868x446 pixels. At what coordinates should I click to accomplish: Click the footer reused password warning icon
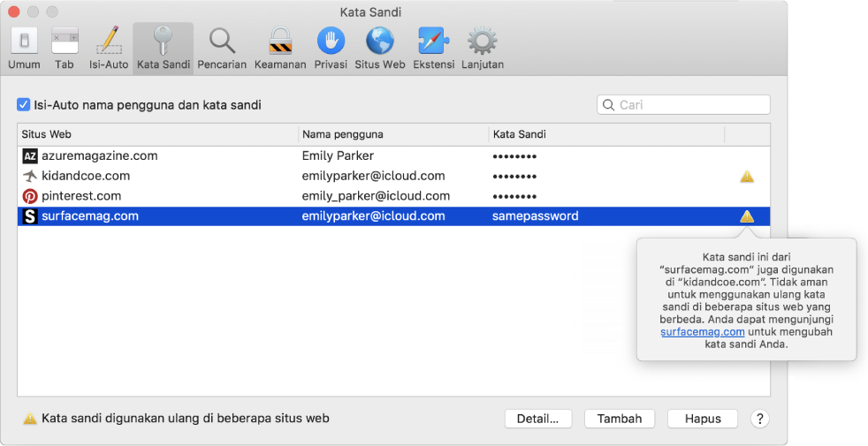point(30,419)
